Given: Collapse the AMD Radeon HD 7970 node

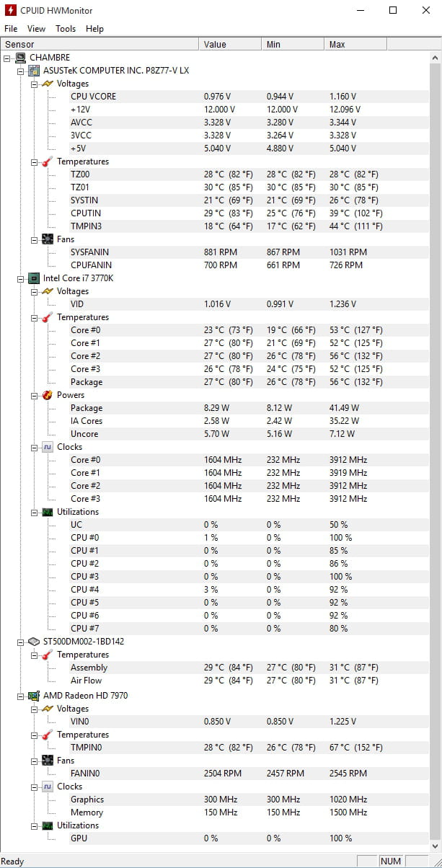Looking at the screenshot, I should point(21,696).
